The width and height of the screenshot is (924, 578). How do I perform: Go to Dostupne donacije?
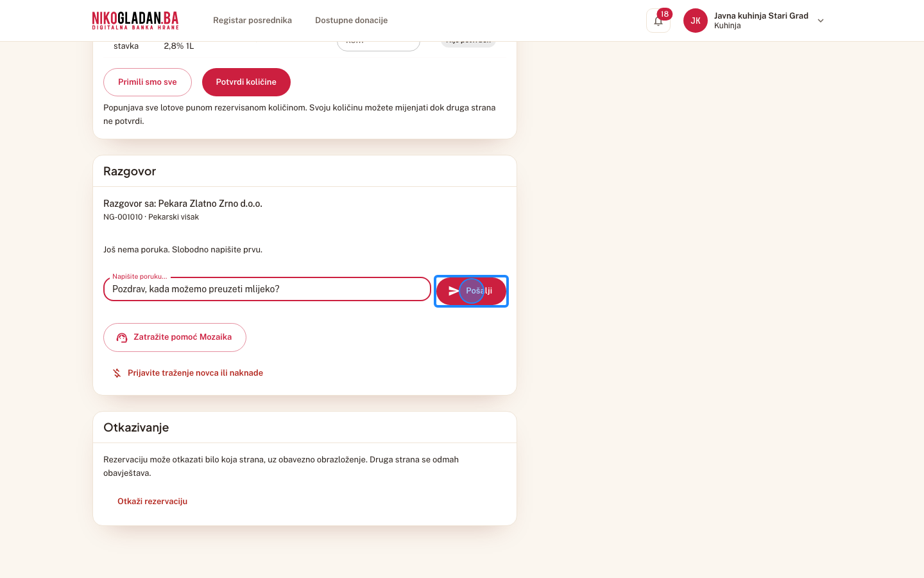click(351, 21)
